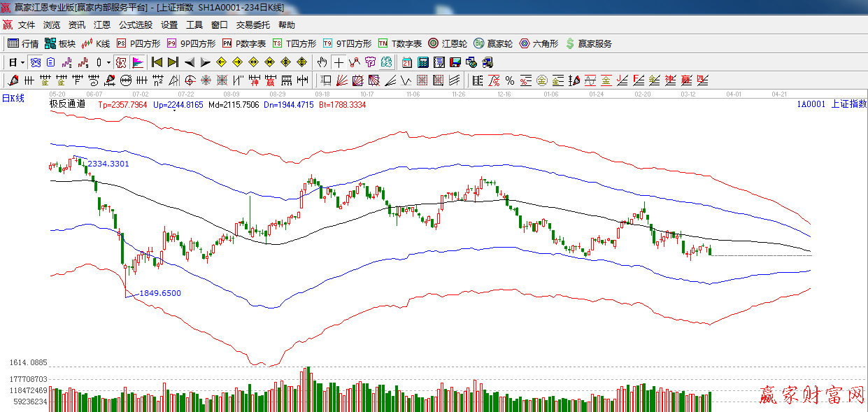Click the percent (%) drawing tool

pos(509,80)
